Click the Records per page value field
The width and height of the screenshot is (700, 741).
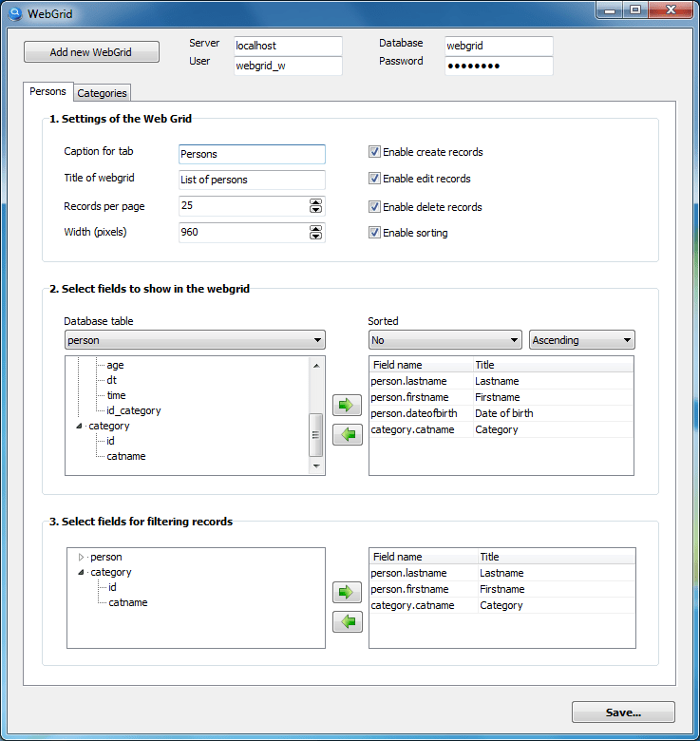coord(243,205)
